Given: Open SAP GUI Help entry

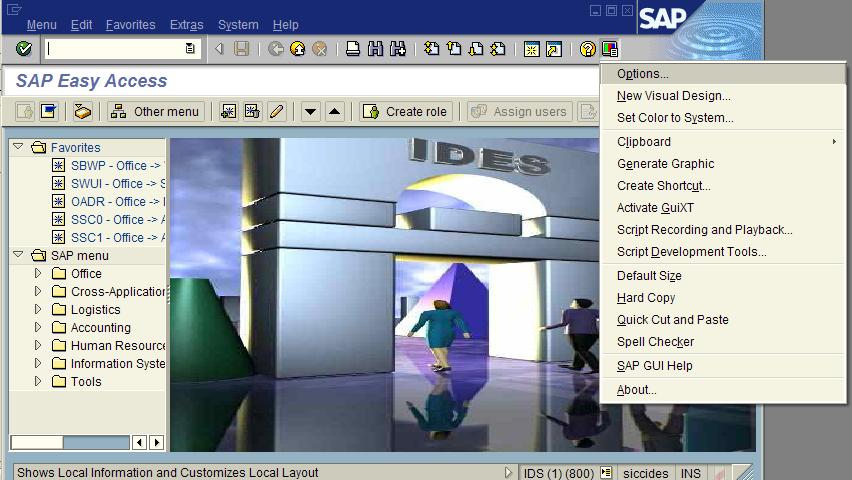Looking at the screenshot, I should (x=723, y=366).
